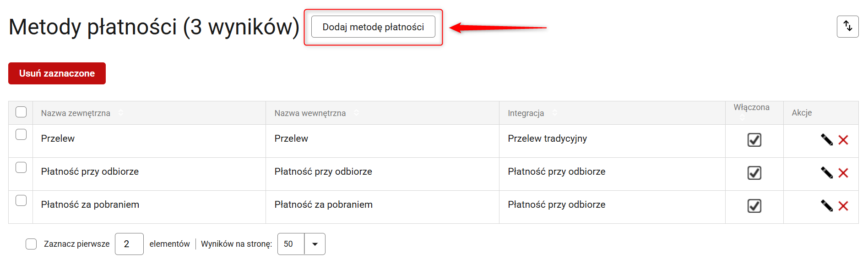Sort by Nazwa zewnętrzna column arrows

coord(121,113)
